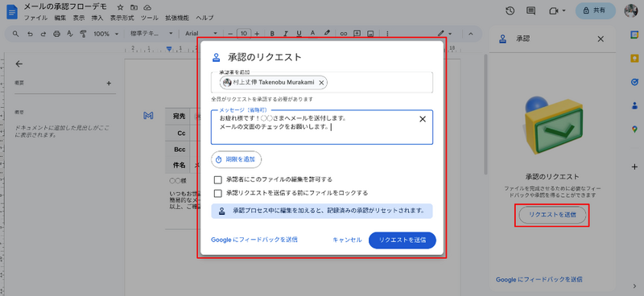Click the font size field showing 10

[244, 34]
